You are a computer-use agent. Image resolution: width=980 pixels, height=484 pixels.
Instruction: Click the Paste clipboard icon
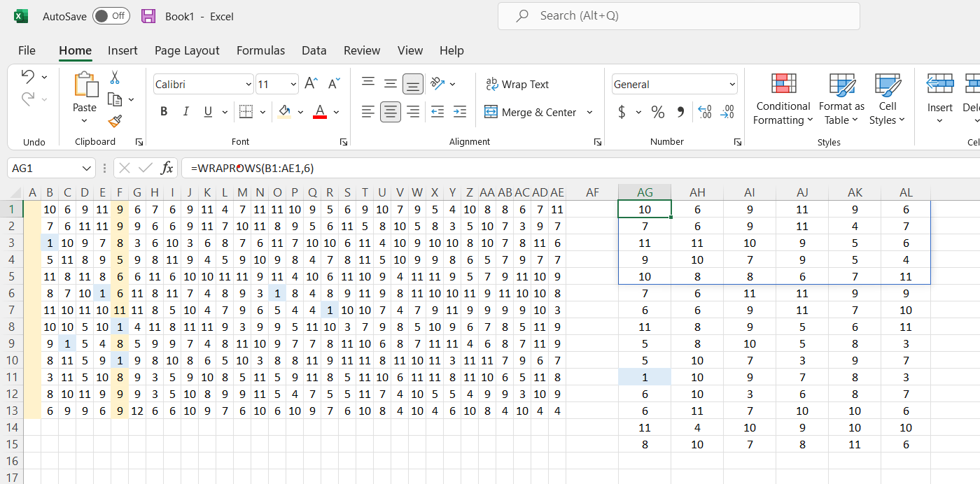[85, 85]
